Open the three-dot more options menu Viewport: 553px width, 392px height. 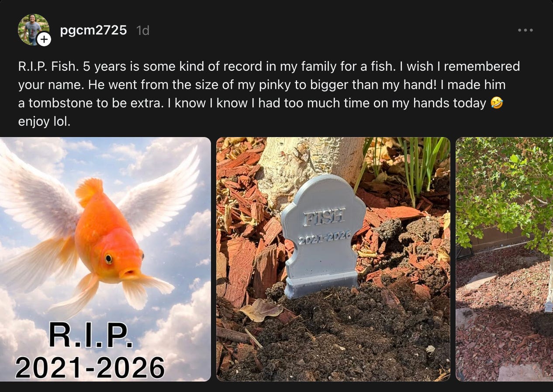525,30
